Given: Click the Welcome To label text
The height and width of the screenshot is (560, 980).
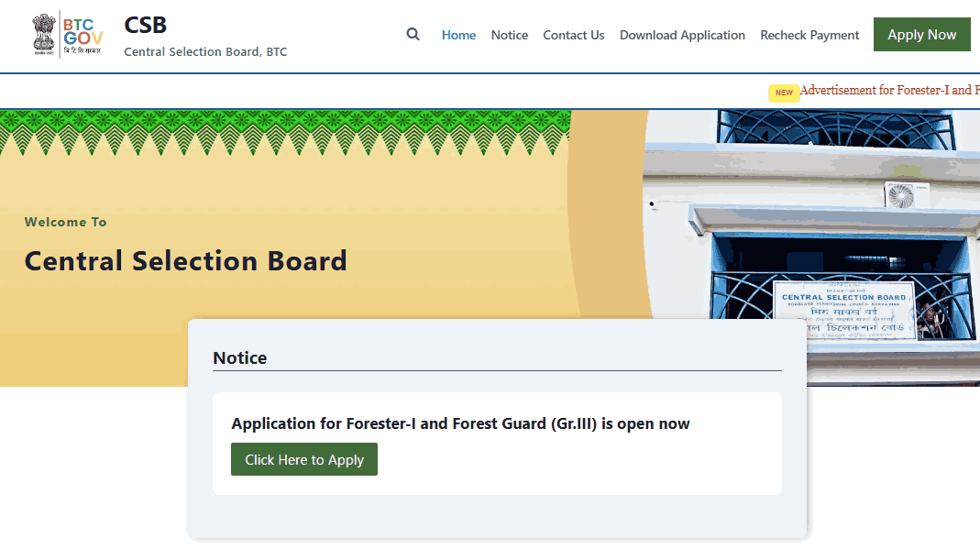Looking at the screenshot, I should pos(65,221).
